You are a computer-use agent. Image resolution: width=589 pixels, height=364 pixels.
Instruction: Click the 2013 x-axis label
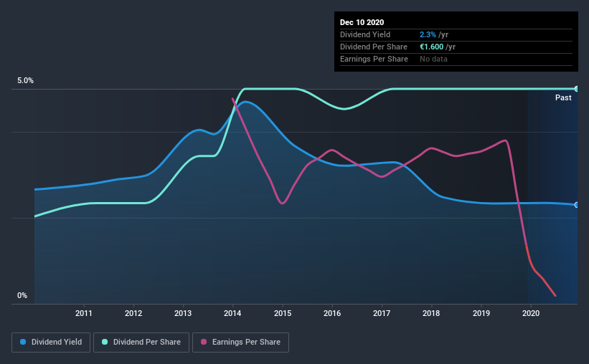click(183, 313)
